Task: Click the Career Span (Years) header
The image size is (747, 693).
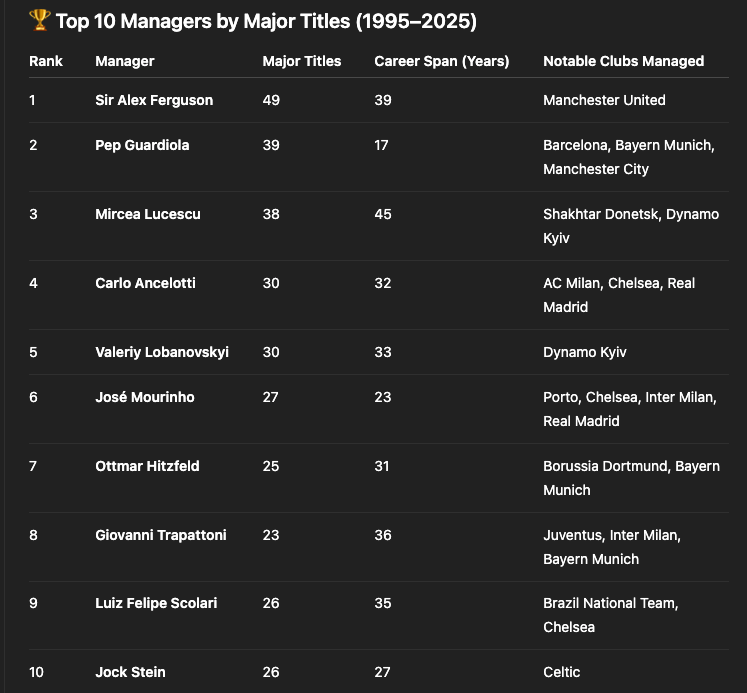Action: (442, 61)
